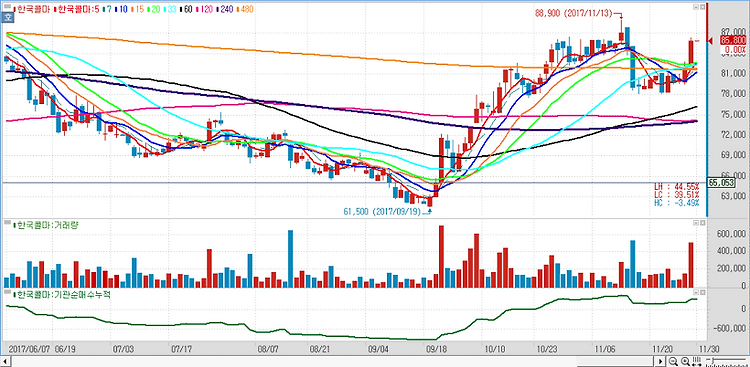Click the 2017/06/07 date axis label
This screenshot has height=367, width=750.
coord(30,349)
